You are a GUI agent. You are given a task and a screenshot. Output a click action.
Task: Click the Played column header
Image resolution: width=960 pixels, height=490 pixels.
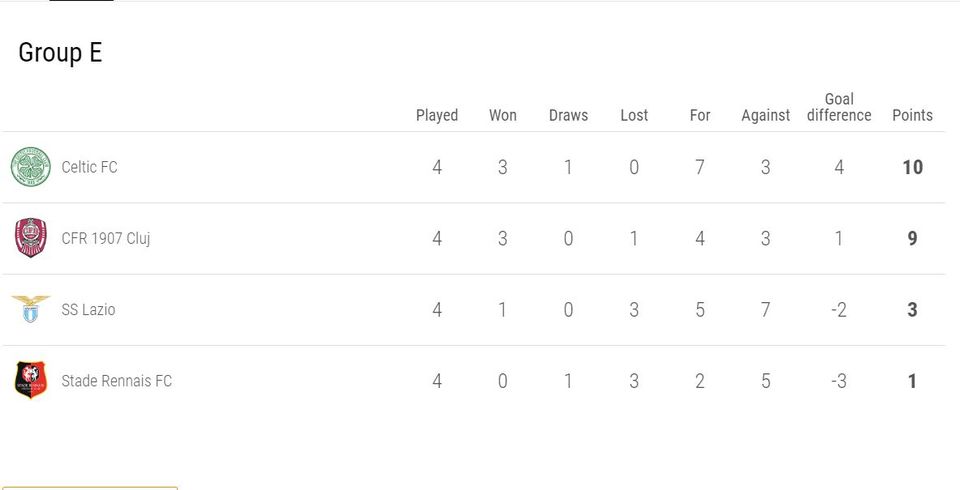pyautogui.click(x=437, y=115)
